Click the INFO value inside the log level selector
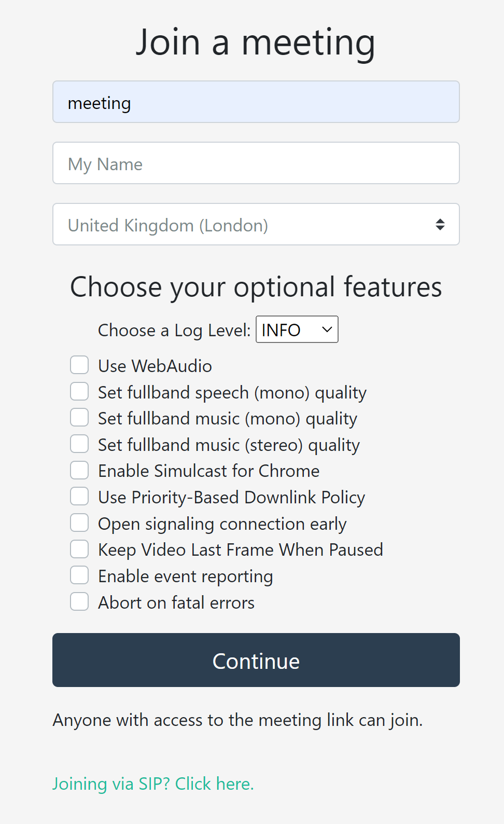Image resolution: width=504 pixels, height=824 pixels. (282, 329)
